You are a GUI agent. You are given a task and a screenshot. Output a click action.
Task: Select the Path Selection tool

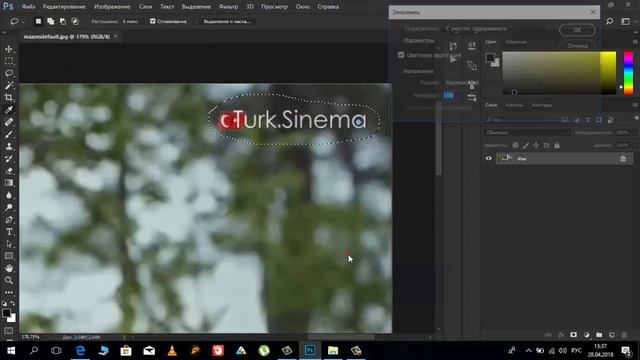[9, 244]
